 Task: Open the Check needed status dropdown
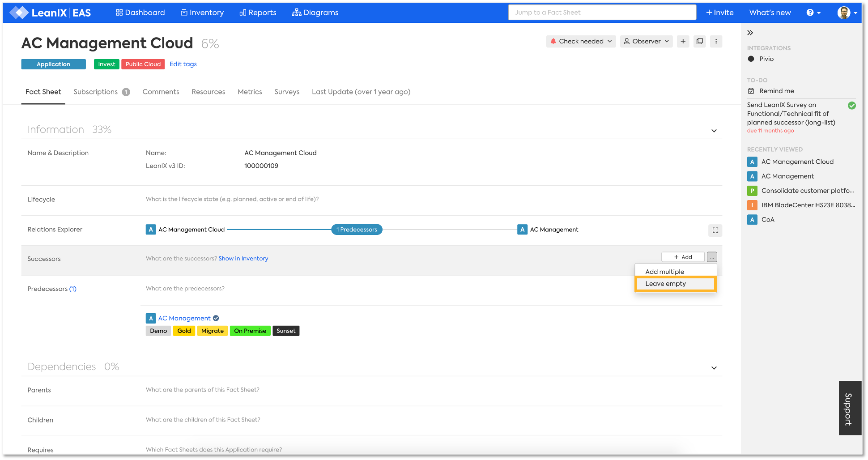click(581, 41)
